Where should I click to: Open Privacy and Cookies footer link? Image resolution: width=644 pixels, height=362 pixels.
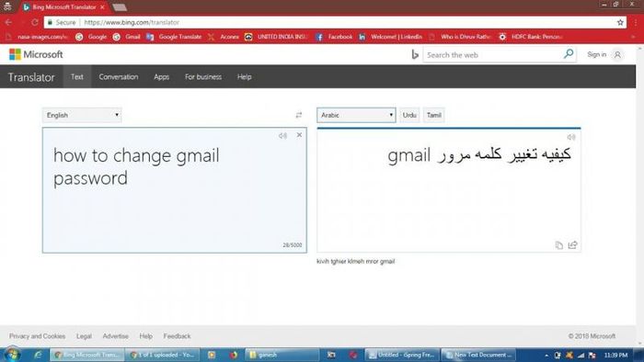38,335
